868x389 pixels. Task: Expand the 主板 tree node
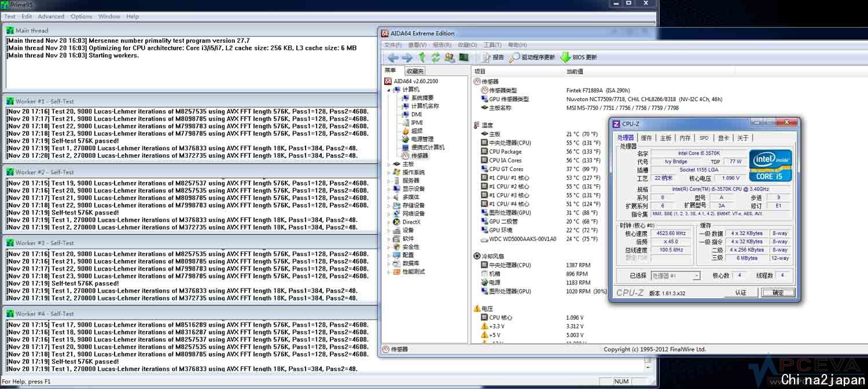pos(389,164)
